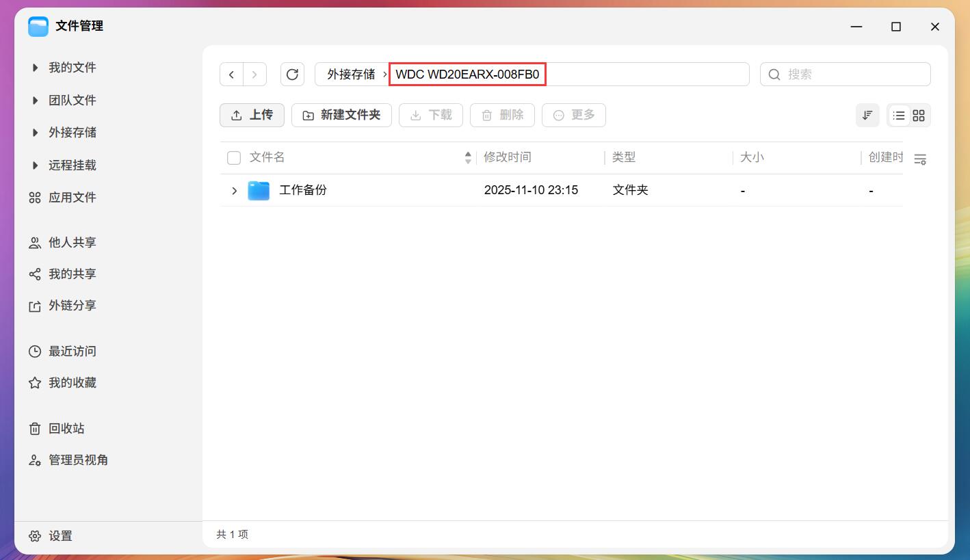Click the 大小 column header
Viewport: 970px width, 560px height.
click(752, 157)
